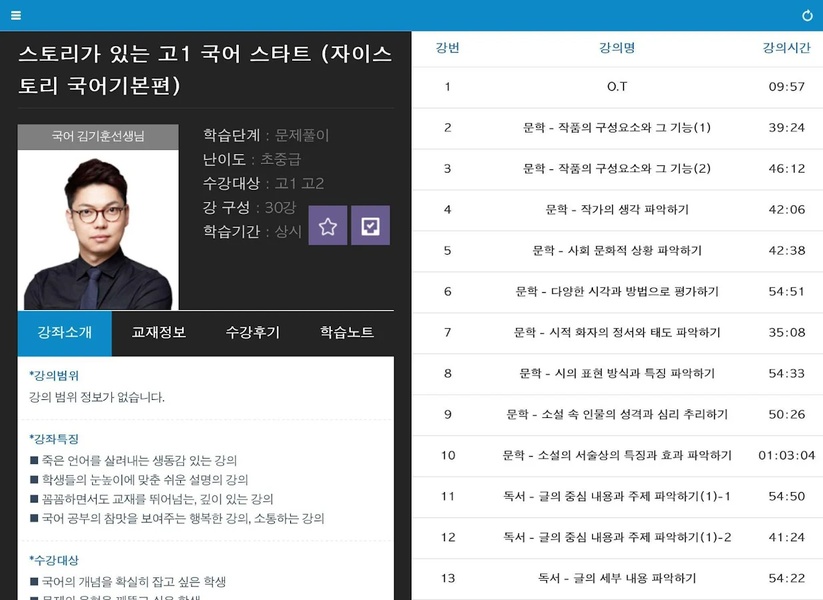Image resolution: width=823 pixels, height=600 pixels.
Task: Click the *수강대상 heading in description
Action: point(54,561)
